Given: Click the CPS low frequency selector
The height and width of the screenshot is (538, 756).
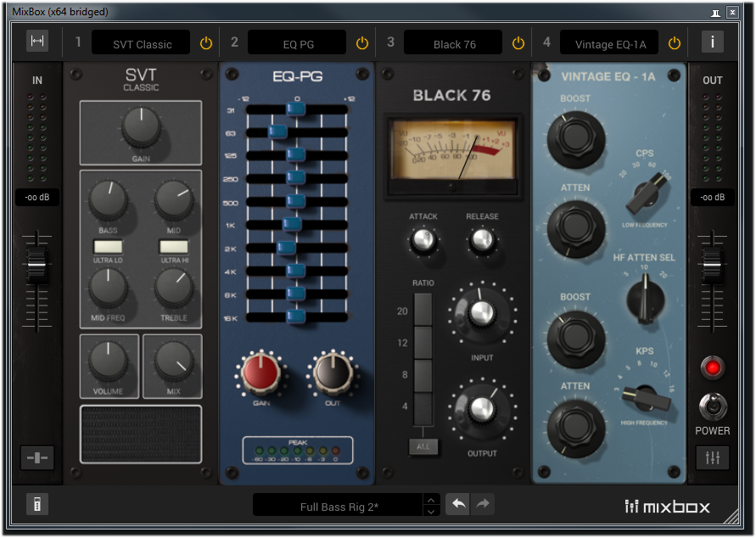Looking at the screenshot, I should [x=647, y=193].
